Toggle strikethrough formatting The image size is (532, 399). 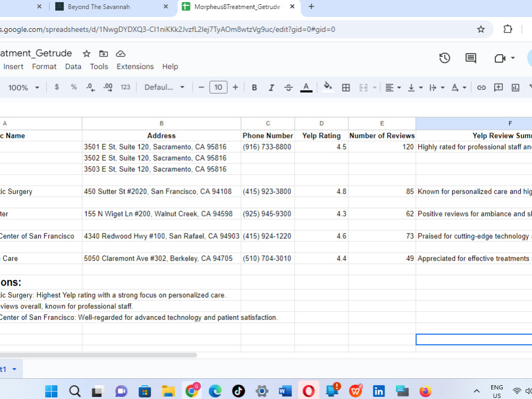point(288,88)
